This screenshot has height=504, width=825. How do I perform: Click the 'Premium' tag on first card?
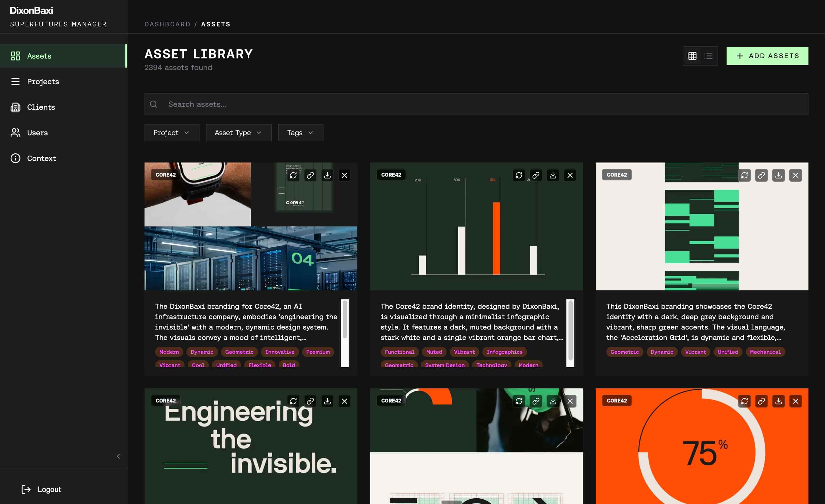pos(318,352)
